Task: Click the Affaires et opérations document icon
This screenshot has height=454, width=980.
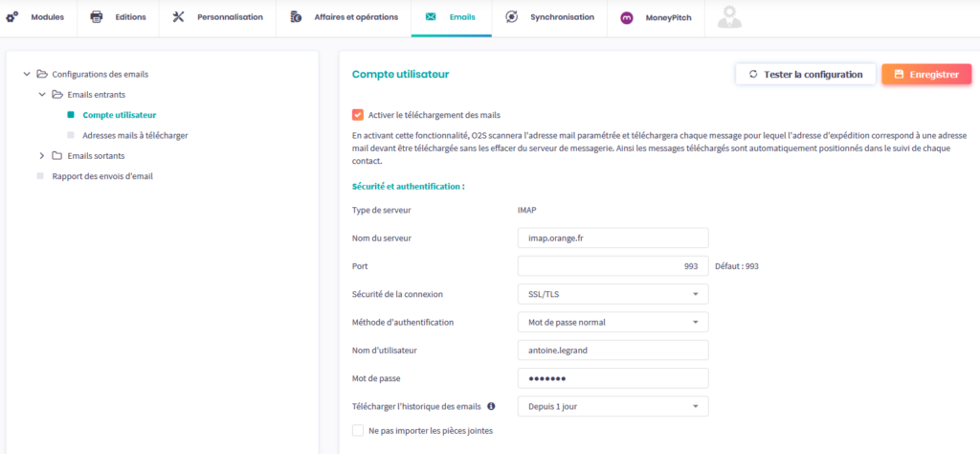Action: point(296,17)
